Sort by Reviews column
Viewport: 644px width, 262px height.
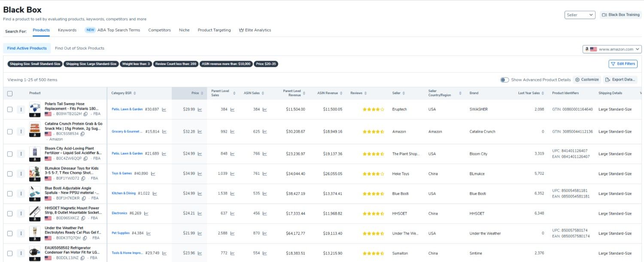point(366,93)
